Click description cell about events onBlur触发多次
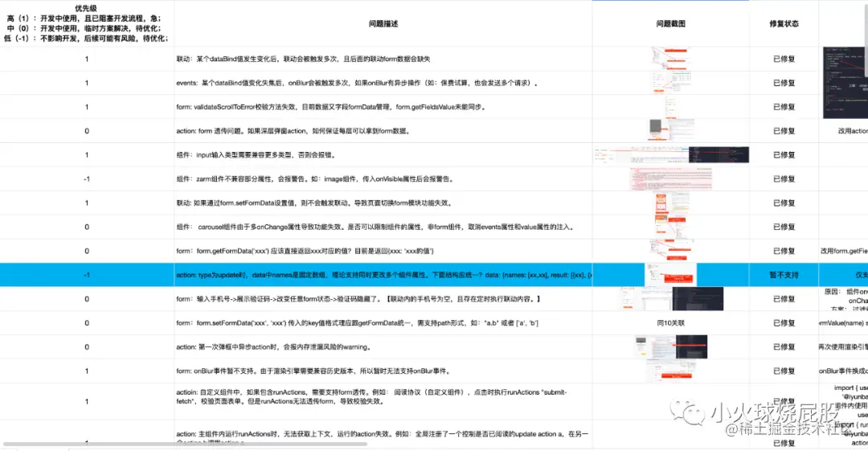This screenshot has width=868, height=451. (x=383, y=83)
